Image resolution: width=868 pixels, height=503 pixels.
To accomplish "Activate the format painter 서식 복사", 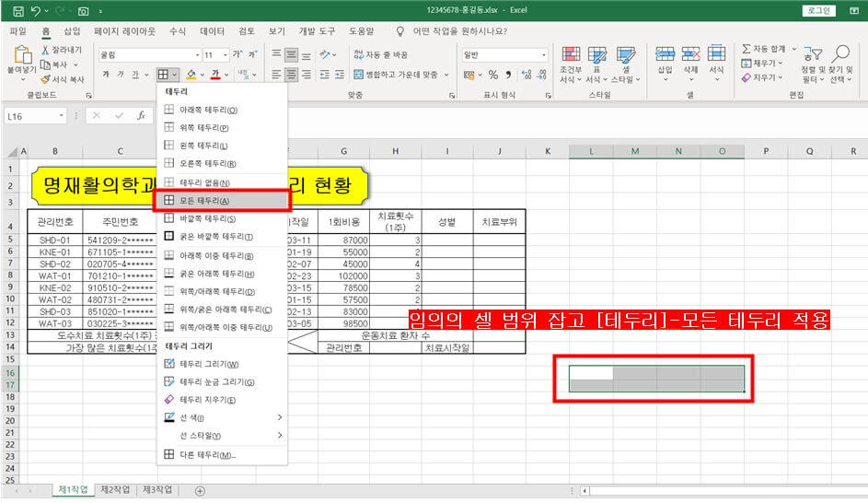I will tap(63, 79).
